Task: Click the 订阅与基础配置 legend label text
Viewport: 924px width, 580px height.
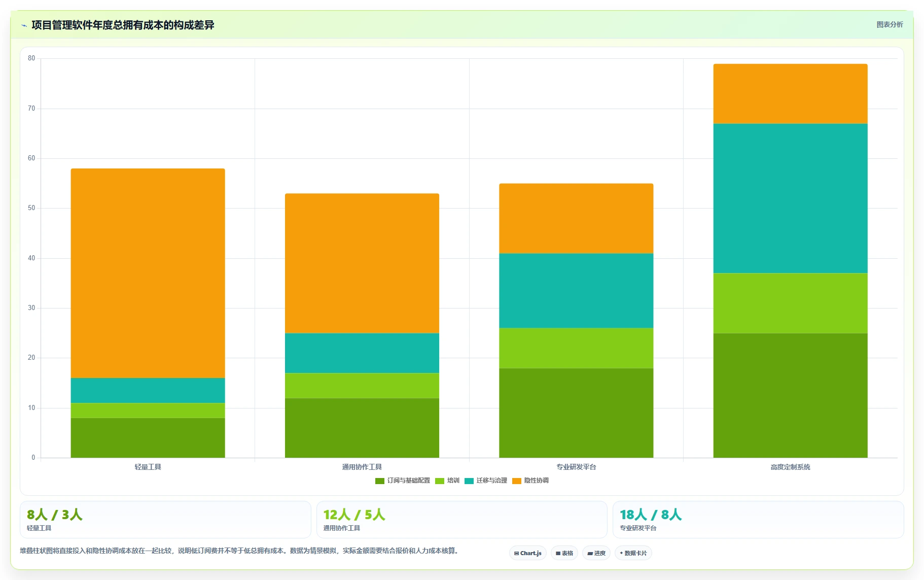Action: coord(408,481)
